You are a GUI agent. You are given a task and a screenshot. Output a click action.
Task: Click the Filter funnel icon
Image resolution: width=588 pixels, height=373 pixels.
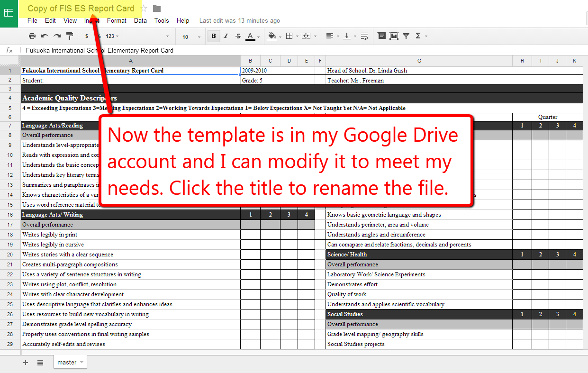(406, 36)
